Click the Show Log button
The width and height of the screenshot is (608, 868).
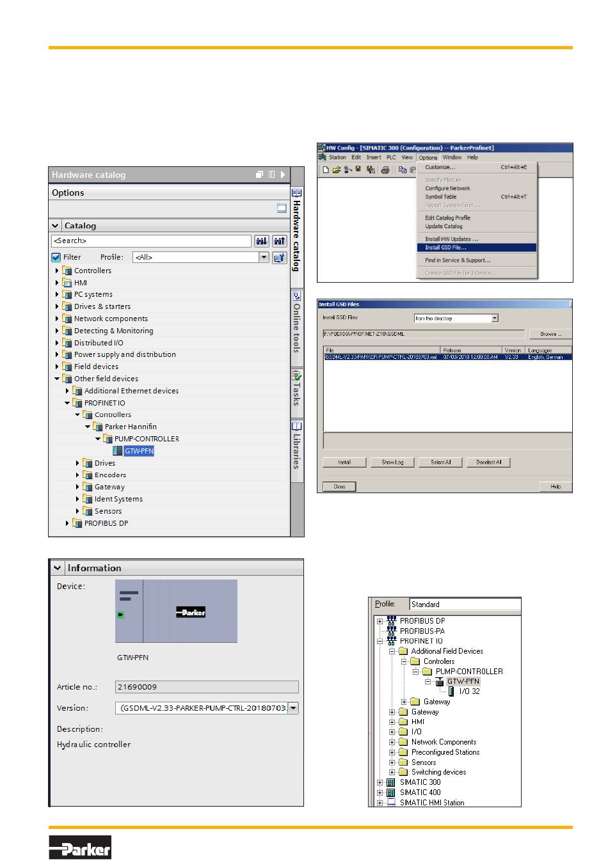(392, 462)
